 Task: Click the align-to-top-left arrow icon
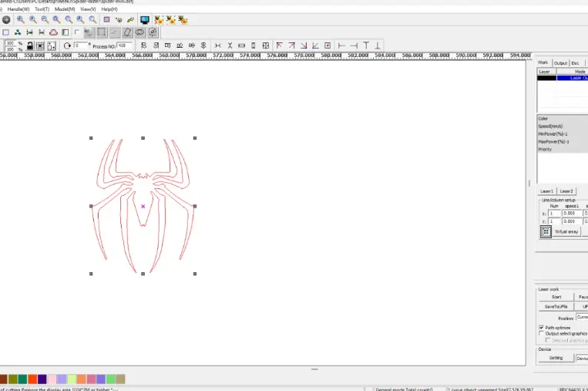(x=280, y=46)
